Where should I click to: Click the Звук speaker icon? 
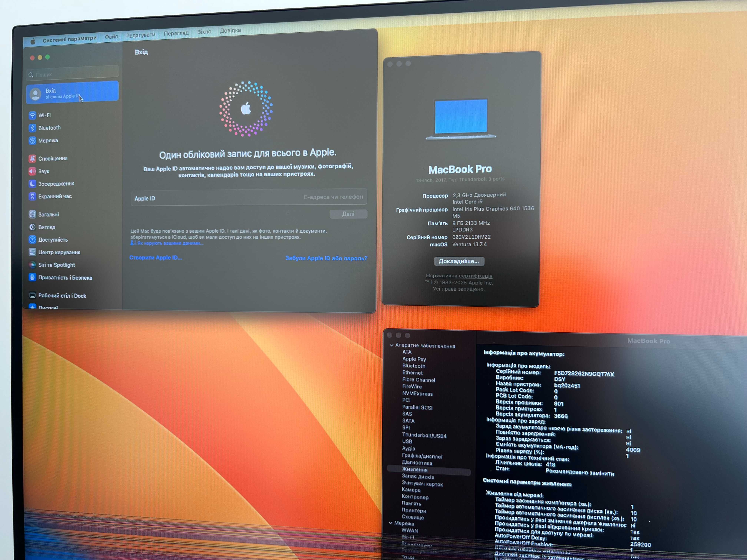(x=32, y=171)
